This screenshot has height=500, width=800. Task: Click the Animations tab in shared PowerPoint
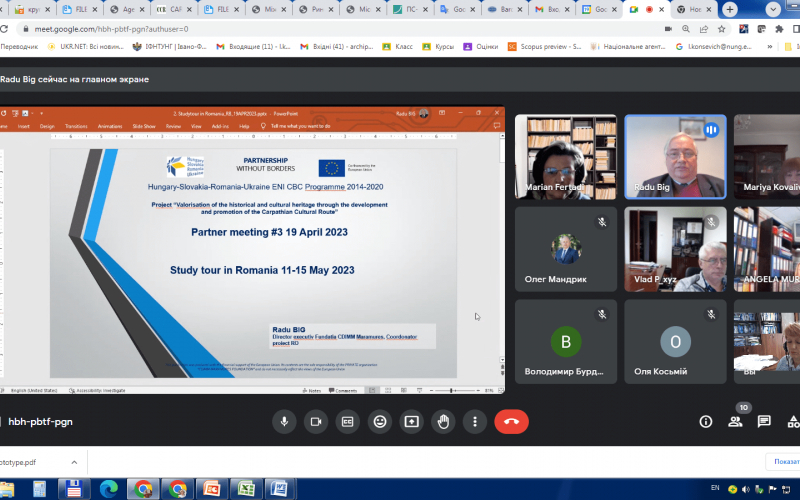pos(110,126)
